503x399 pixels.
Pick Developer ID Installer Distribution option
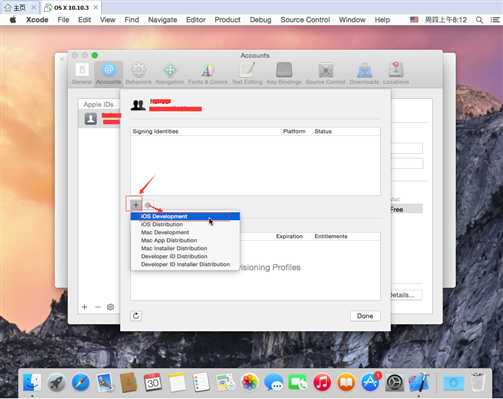185,264
